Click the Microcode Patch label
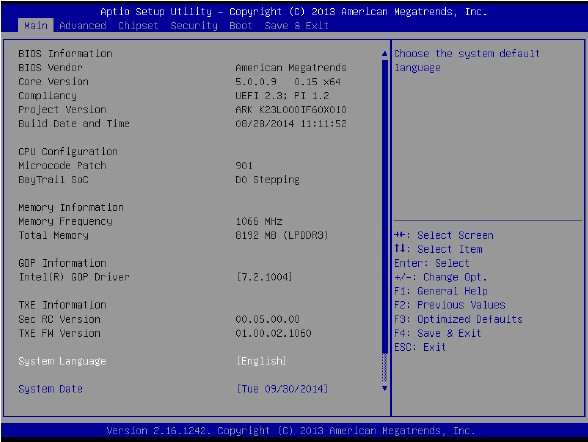Image resolution: width=588 pixels, height=442 pixels. (x=62, y=165)
